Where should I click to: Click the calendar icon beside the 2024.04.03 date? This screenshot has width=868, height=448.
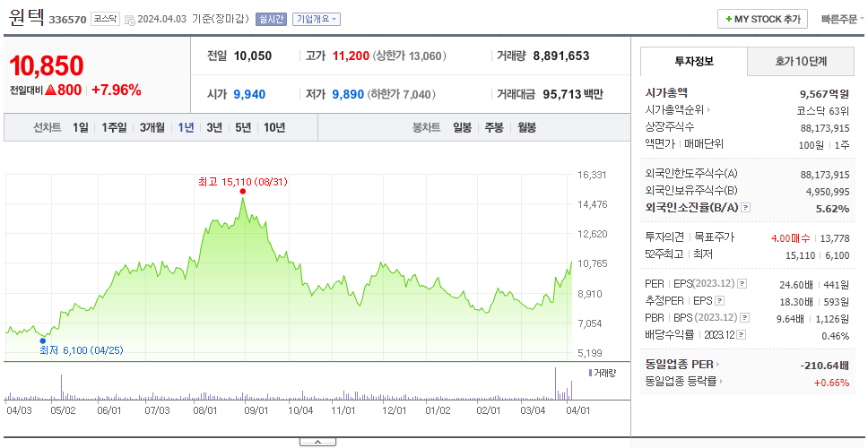coord(129,20)
